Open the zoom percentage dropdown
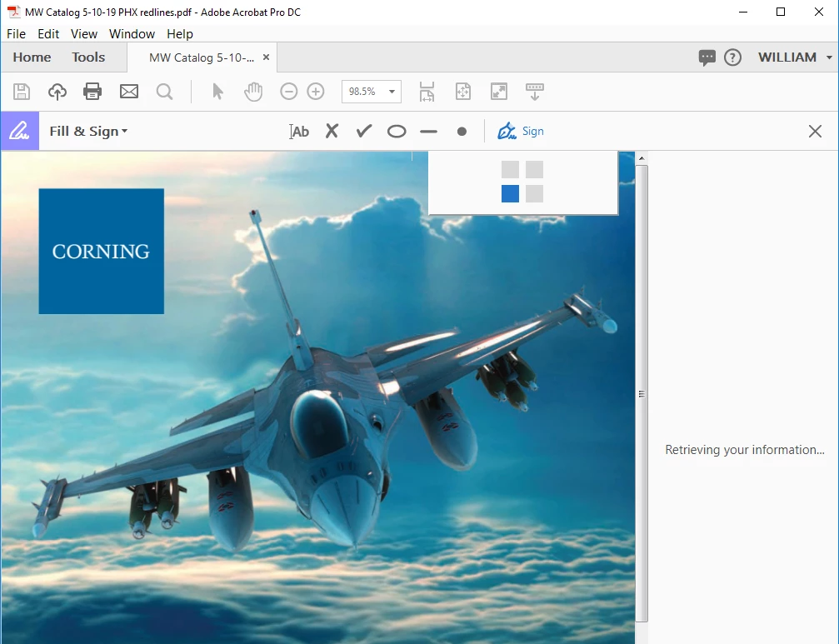The image size is (839, 644). click(x=392, y=92)
